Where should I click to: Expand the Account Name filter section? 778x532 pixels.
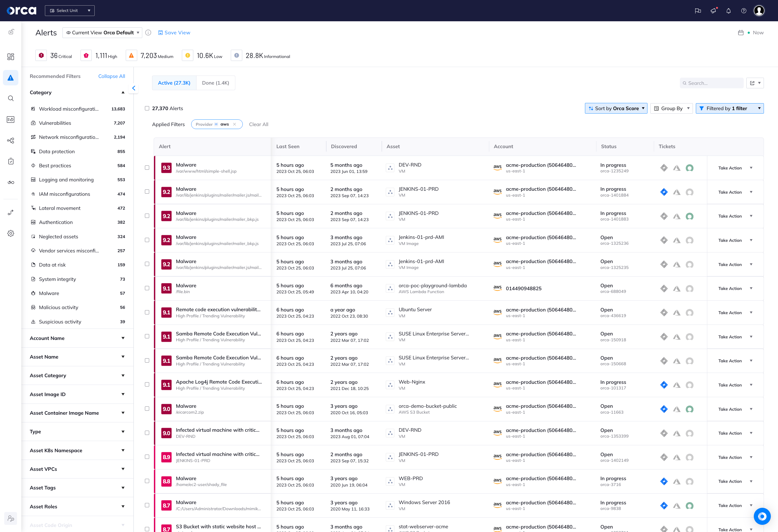[x=77, y=338]
